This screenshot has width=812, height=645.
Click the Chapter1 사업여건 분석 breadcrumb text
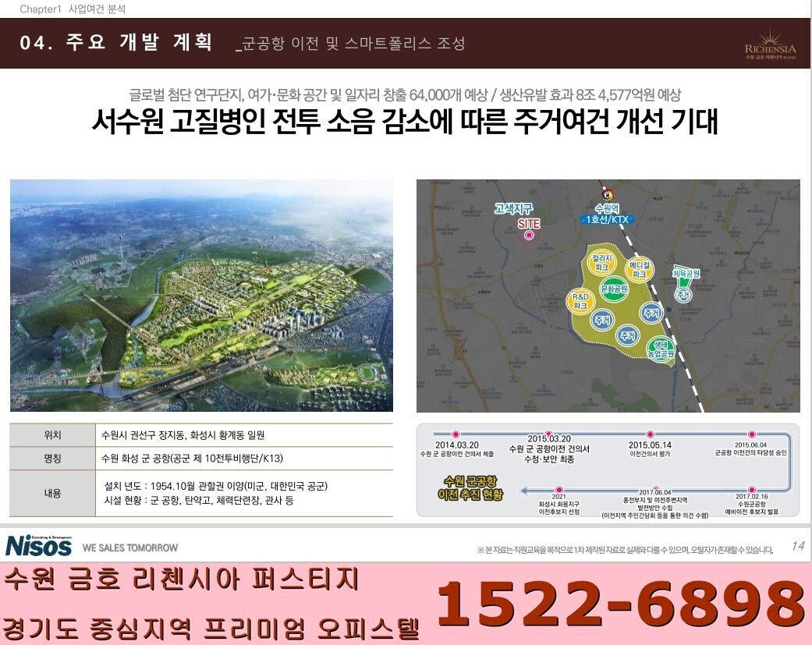(x=73, y=9)
